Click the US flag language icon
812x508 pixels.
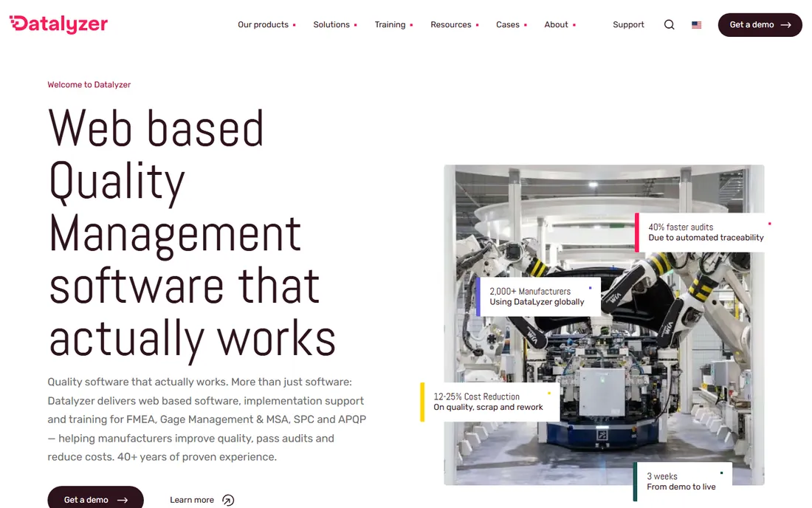[697, 25]
